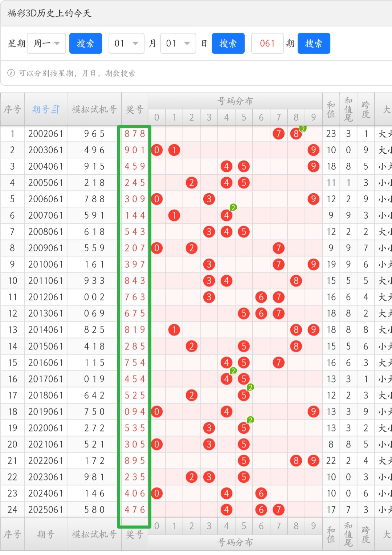Screen dimensions: 392x555
Task: Click the bottom 奖号 footer header
Action: point(135,534)
